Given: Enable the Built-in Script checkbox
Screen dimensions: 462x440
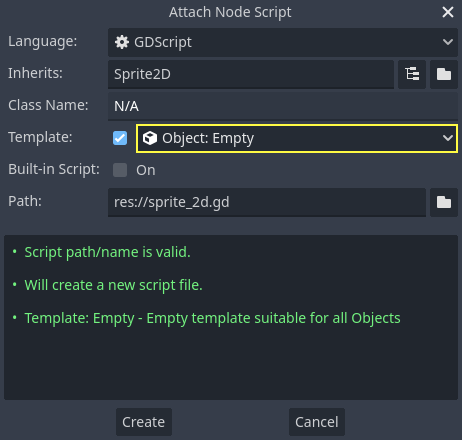Looking at the screenshot, I should (120, 170).
